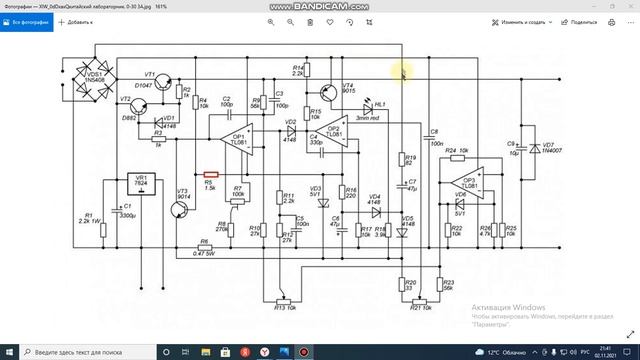Minimize the Photos window
The width and height of the screenshot is (640, 360).
coord(594,6)
